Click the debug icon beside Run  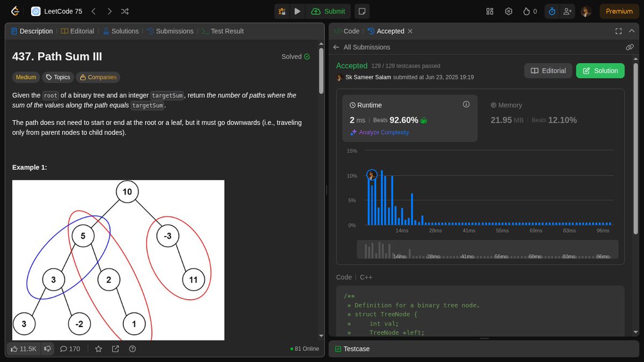tap(282, 11)
